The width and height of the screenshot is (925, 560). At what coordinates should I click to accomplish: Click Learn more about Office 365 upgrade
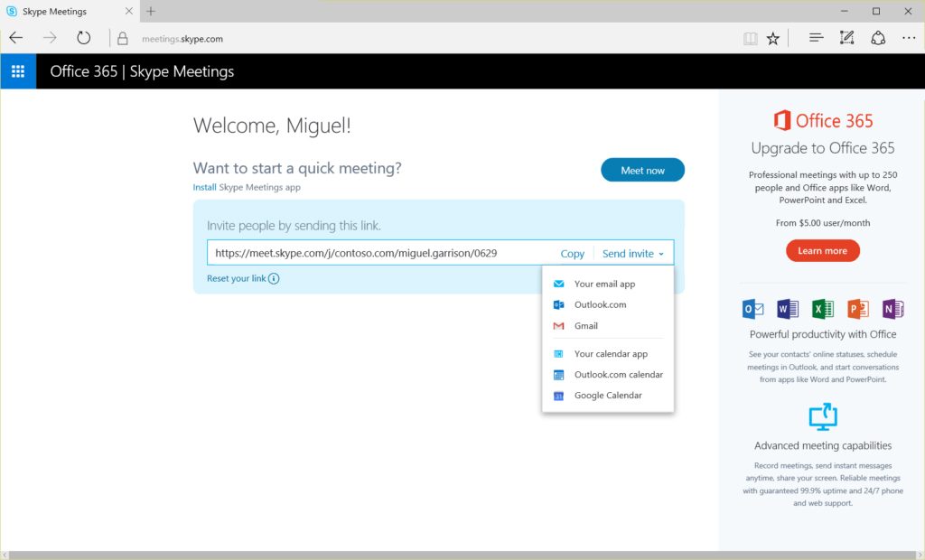pos(822,251)
